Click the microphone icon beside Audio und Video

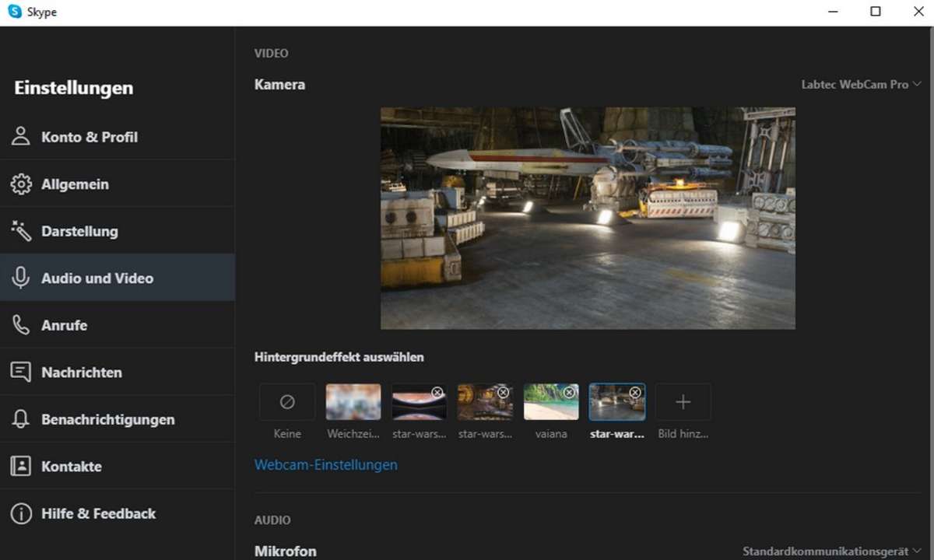coord(21,278)
